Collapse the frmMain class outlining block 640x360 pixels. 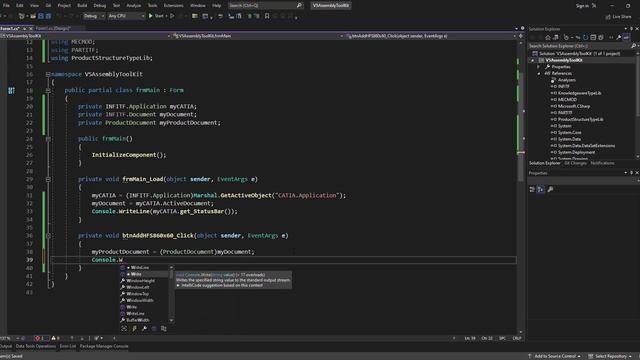pos(48,90)
